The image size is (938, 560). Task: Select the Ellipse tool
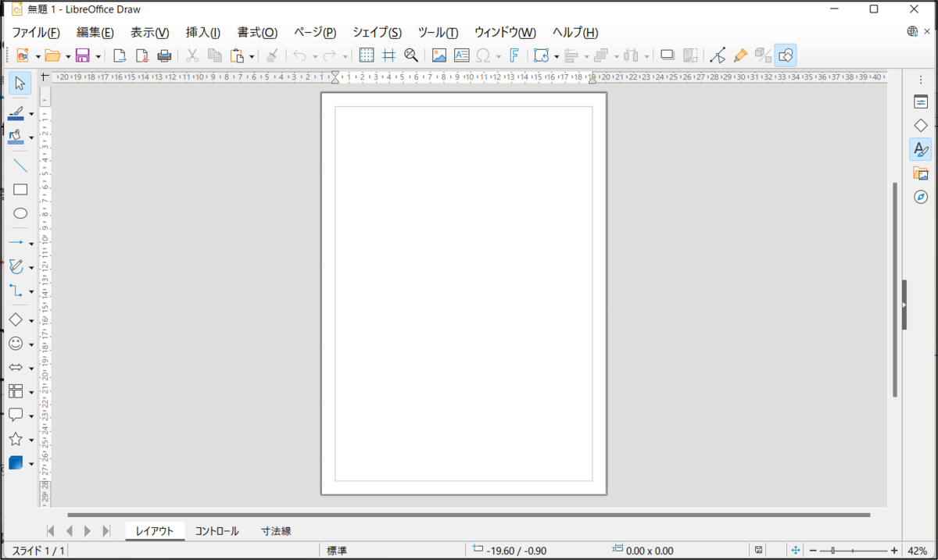coord(20,213)
